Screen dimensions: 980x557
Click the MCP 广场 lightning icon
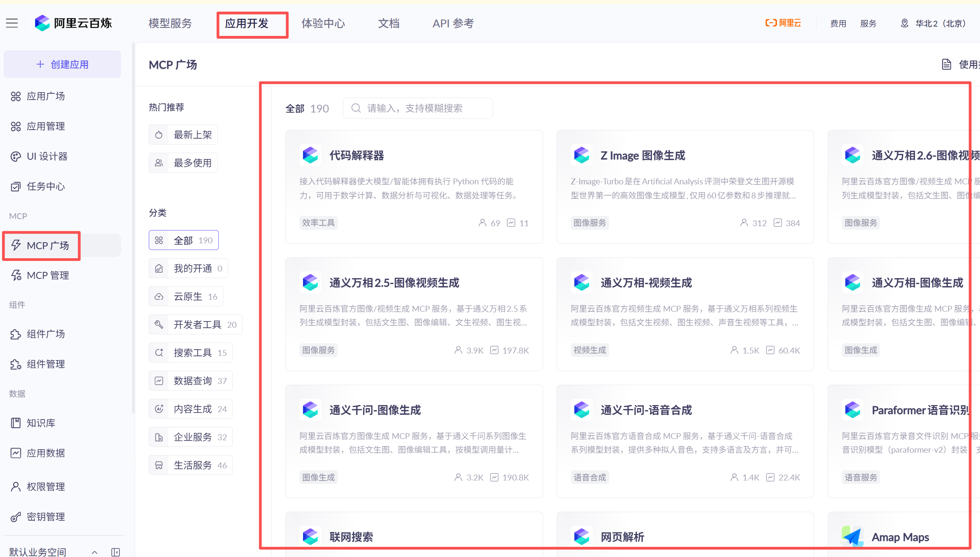16,245
